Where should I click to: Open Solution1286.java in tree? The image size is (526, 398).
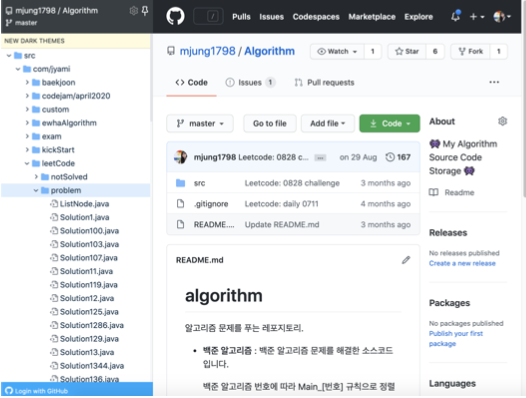click(92, 325)
